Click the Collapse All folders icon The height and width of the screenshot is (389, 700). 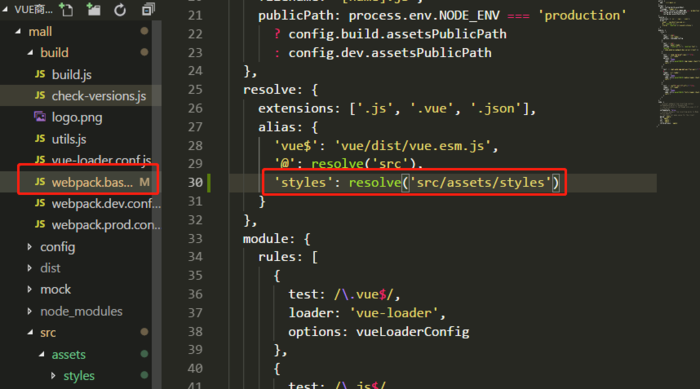pos(148,9)
